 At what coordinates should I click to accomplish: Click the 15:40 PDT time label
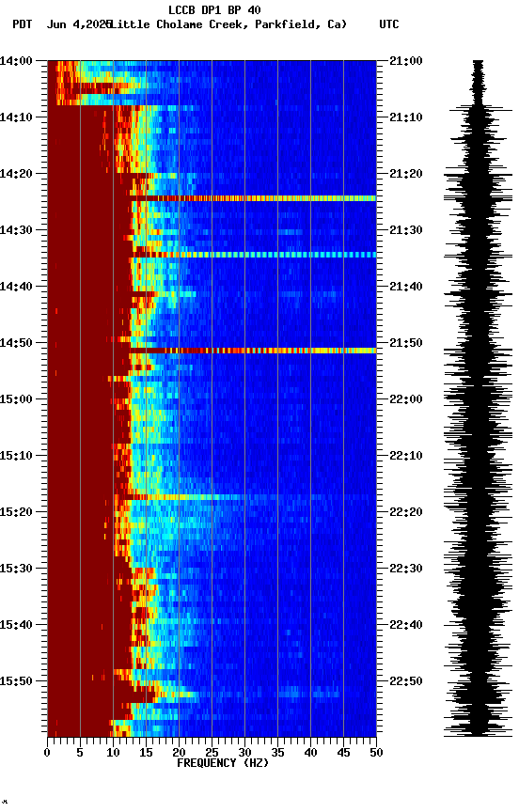16,626
